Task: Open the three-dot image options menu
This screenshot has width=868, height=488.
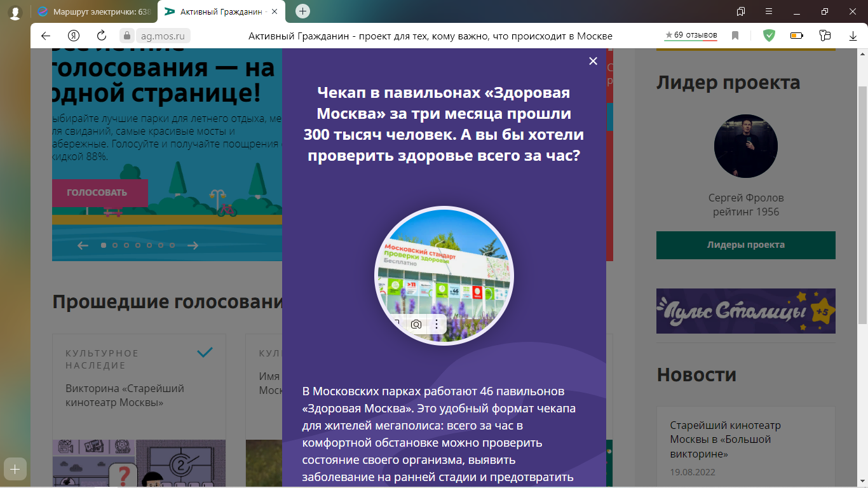Action: tap(437, 325)
